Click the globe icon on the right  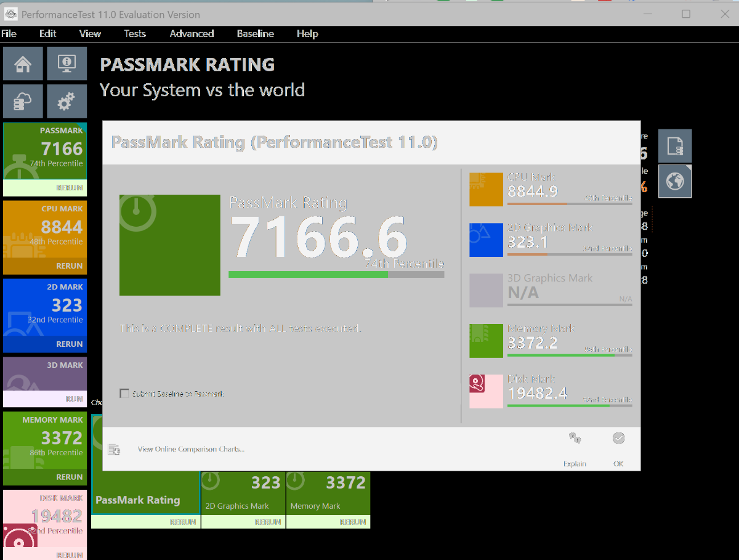[x=675, y=181]
